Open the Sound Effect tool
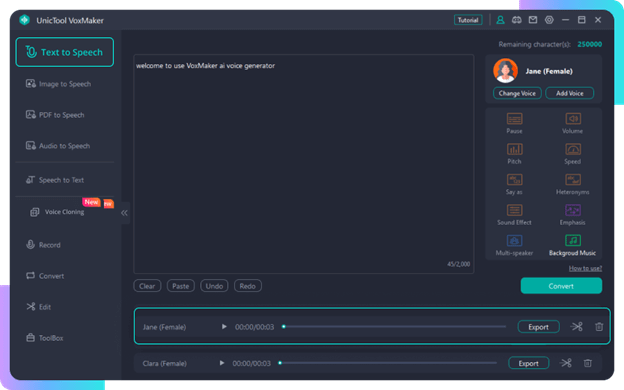The width and height of the screenshot is (624, 390). (514, 211)
